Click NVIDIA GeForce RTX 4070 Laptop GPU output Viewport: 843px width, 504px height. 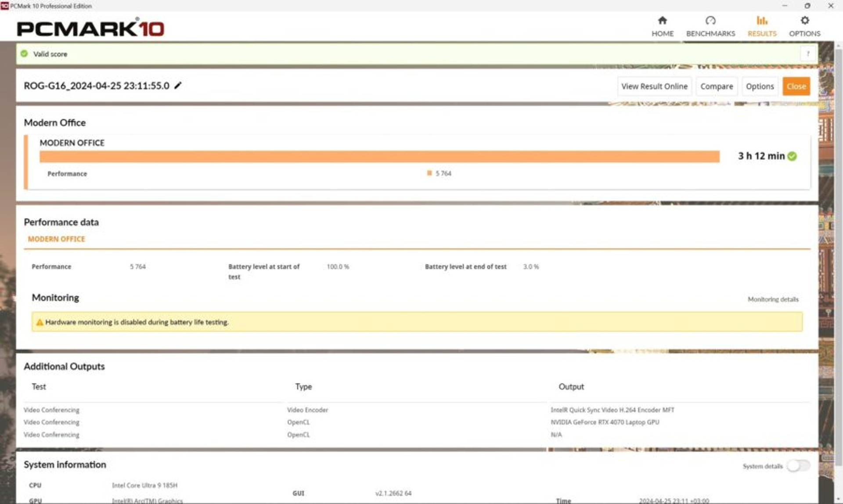[x=605, y=422]
